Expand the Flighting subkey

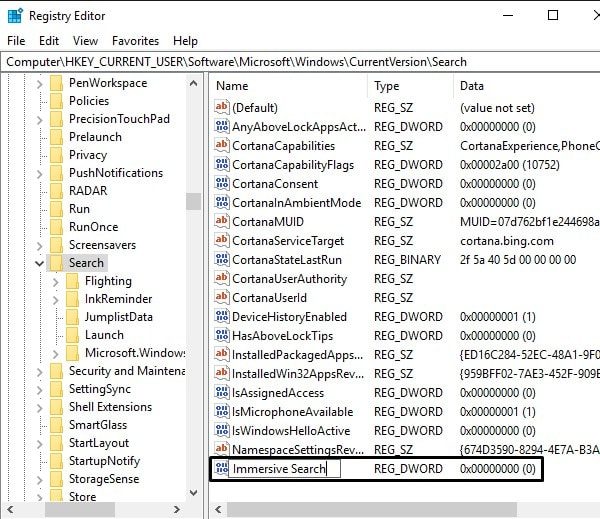pos(55,281)
